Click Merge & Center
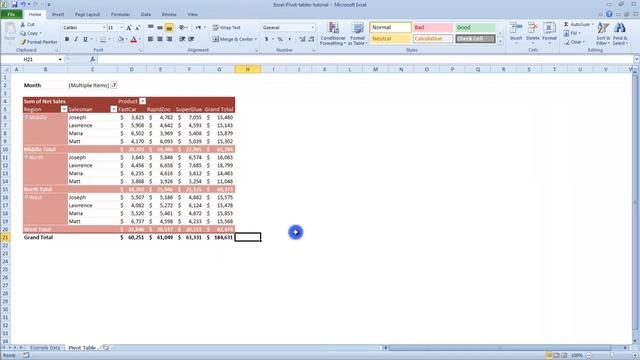 235,39
